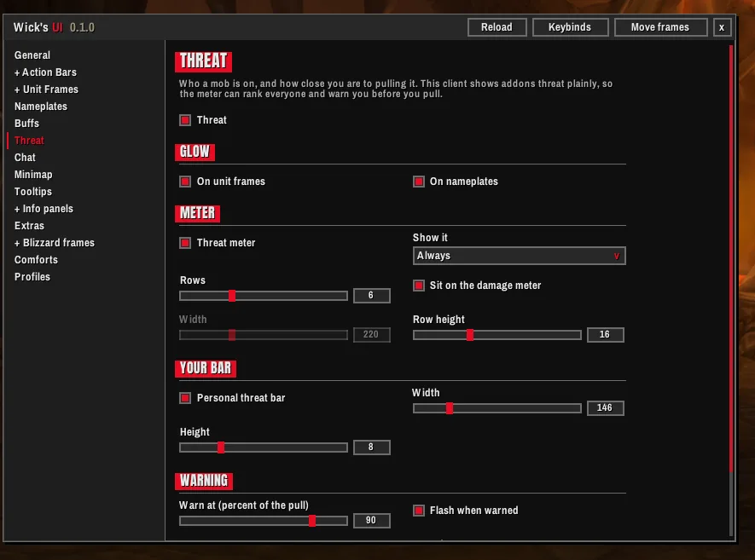Click the YOUR BAR section heading
This screenshot has height=560, width=755.
point(206,368)
